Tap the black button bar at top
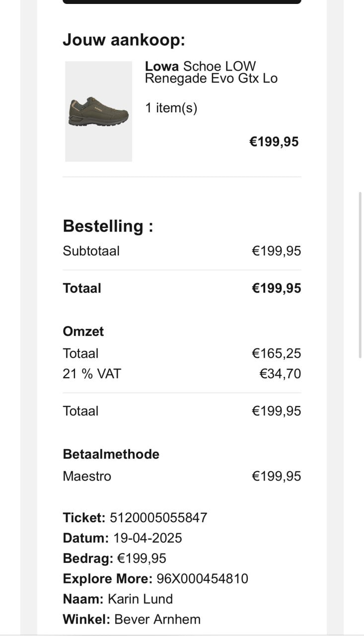The height and width of the screenshot is (636, 364). tap(182, 2)
